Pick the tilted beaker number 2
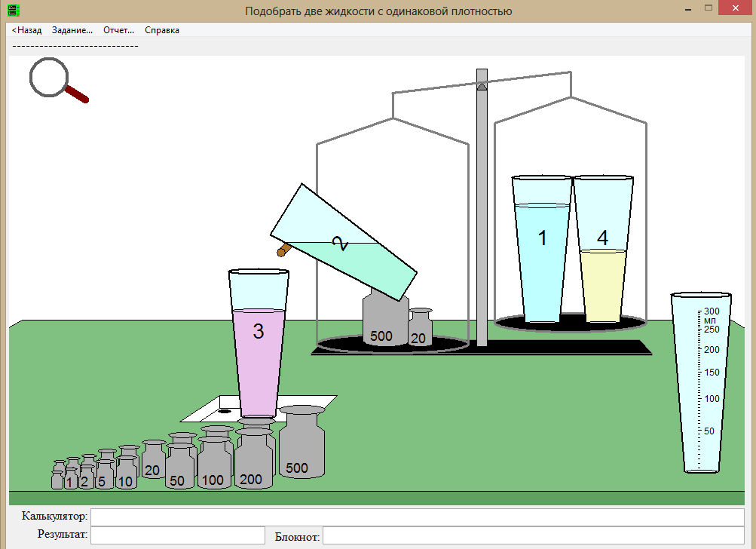756x549 pixels. point(344,243)
